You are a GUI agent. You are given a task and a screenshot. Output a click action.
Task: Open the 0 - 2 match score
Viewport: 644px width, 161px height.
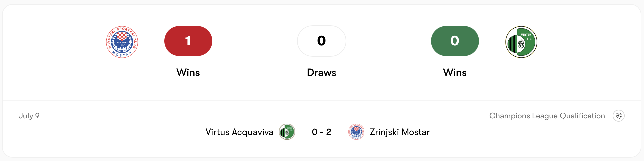coord(322,132)
